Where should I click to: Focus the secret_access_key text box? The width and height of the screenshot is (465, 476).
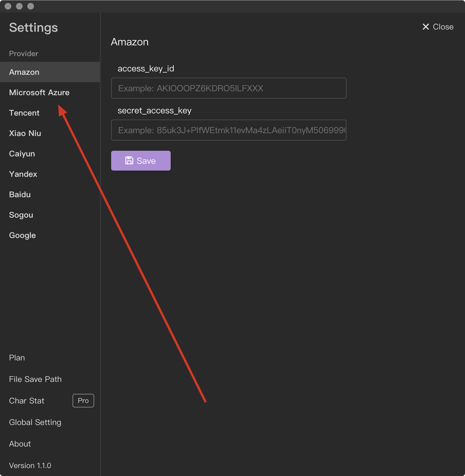229,130
